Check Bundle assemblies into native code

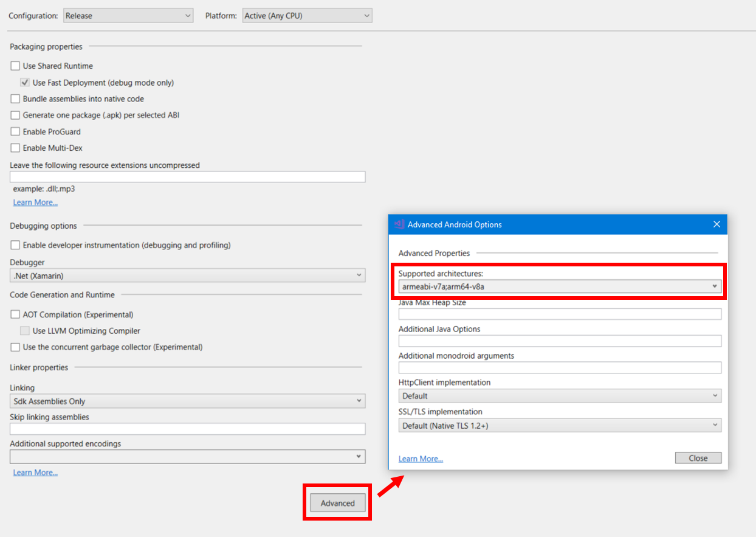click(15, 99)
